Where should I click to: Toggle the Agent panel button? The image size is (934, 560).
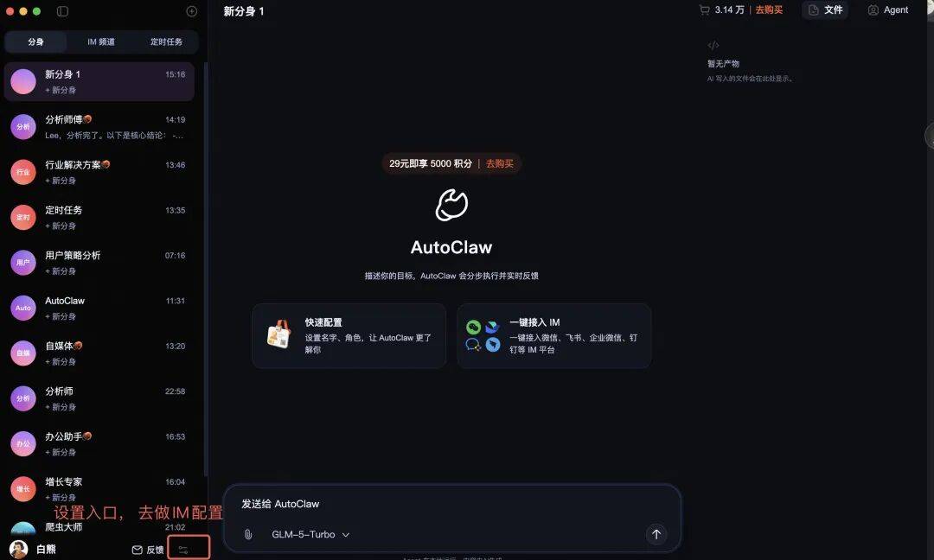(x=888, y=10)
